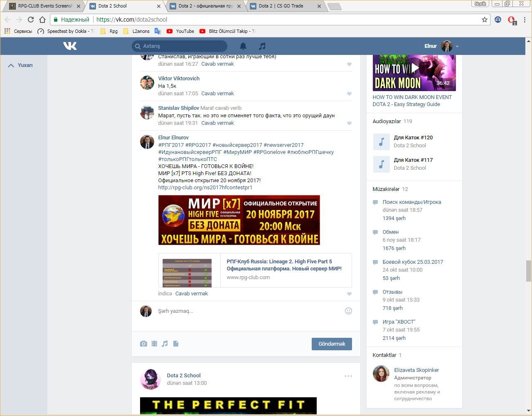This screenshot has height=416, width=532.
Task: Open the Обмен discussion topic
Action: point(391,232)
